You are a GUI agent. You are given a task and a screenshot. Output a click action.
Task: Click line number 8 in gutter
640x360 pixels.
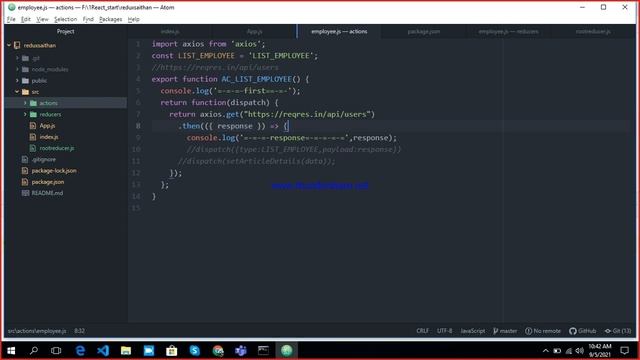click(x=138, y=126)
